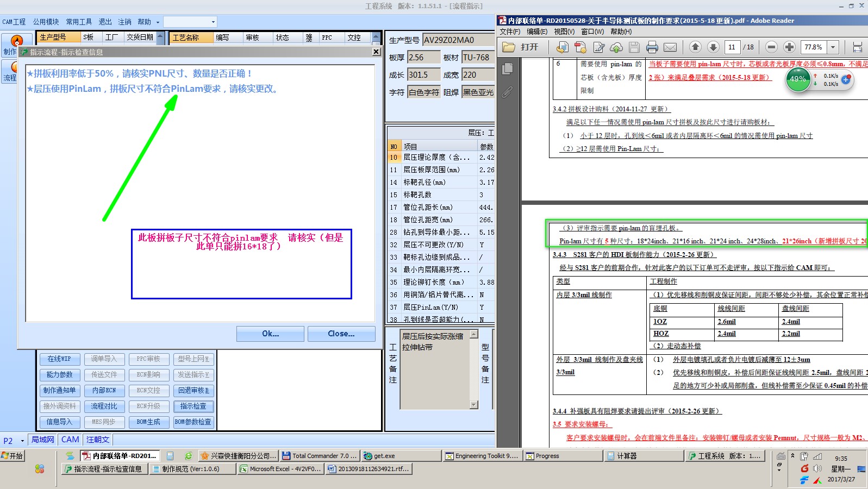Select row 37 层压PinLam(Y/N)
The height and width of the screenshot is (489, 868).
(x=441, y=308)
